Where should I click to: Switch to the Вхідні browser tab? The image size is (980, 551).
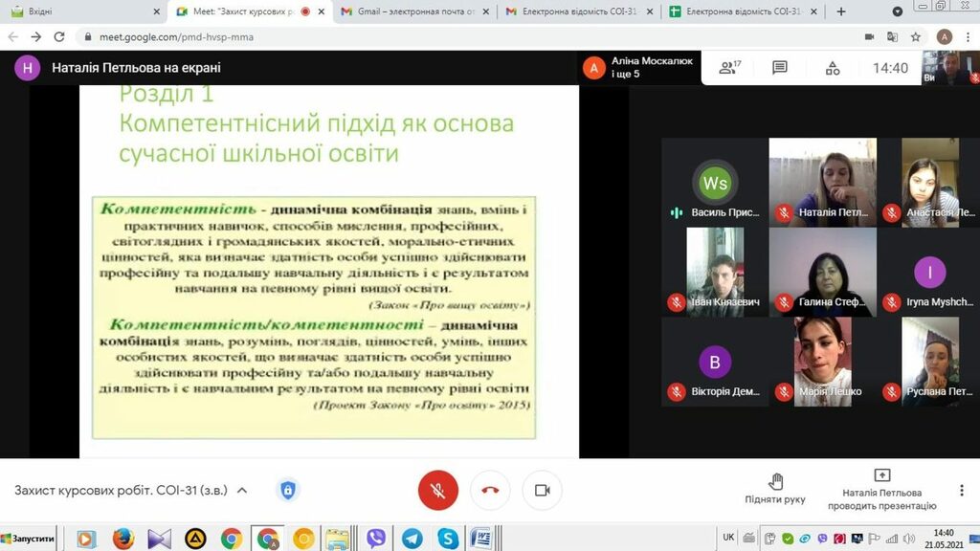pos(81,11)
